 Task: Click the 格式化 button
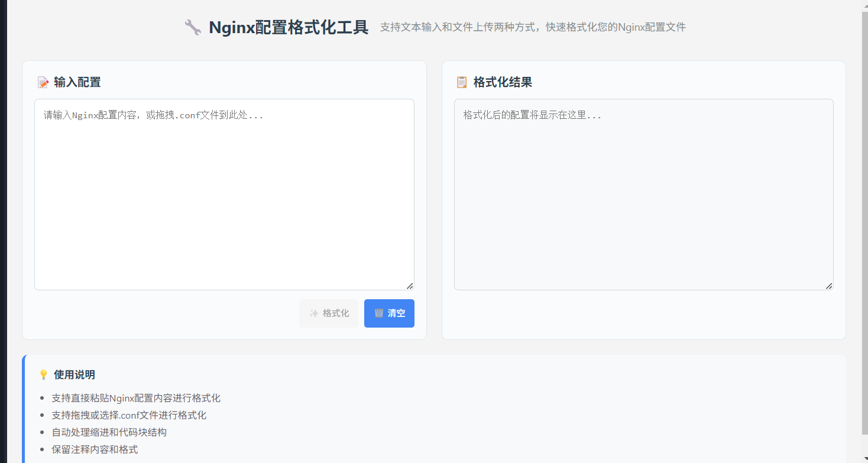click(x=329, y=313)
